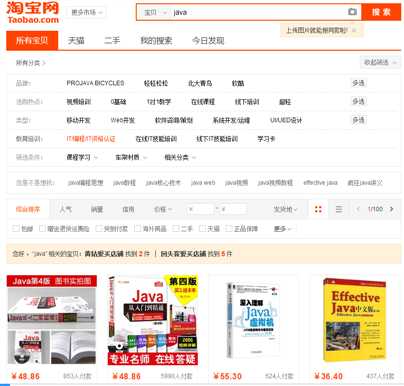Open the 更多市场 dropdown

click(86, 12)
